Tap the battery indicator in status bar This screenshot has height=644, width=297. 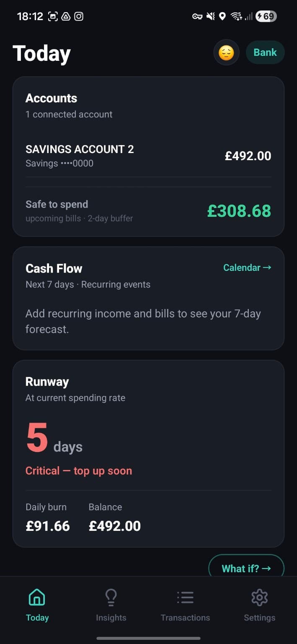pos(266,17)
